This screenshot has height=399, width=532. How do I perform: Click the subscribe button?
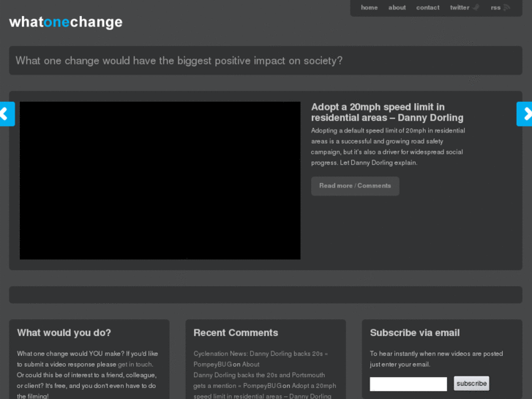click(471, 384)
